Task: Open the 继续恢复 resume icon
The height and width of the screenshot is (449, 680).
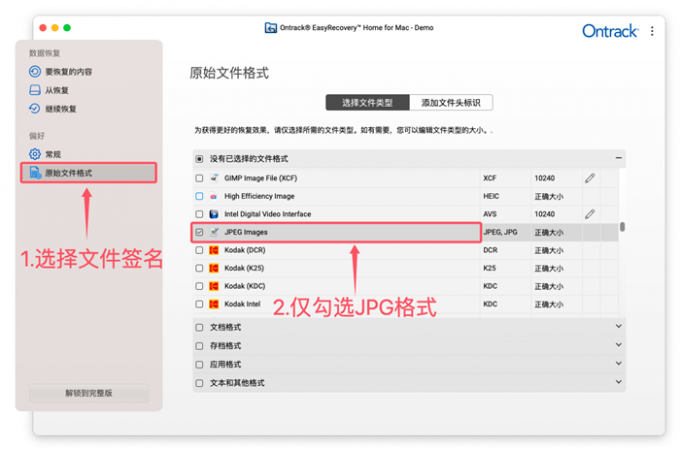Action: (x=35, y=108)
